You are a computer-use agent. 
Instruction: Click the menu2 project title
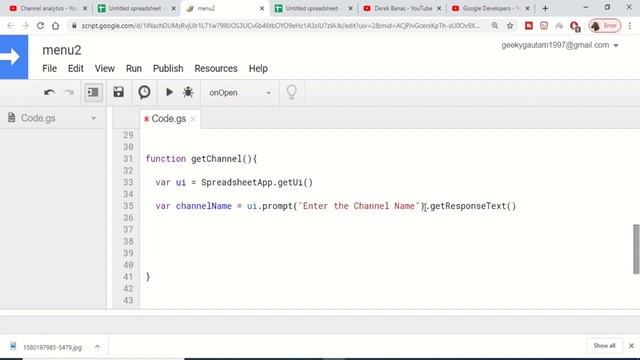(62, 50)
